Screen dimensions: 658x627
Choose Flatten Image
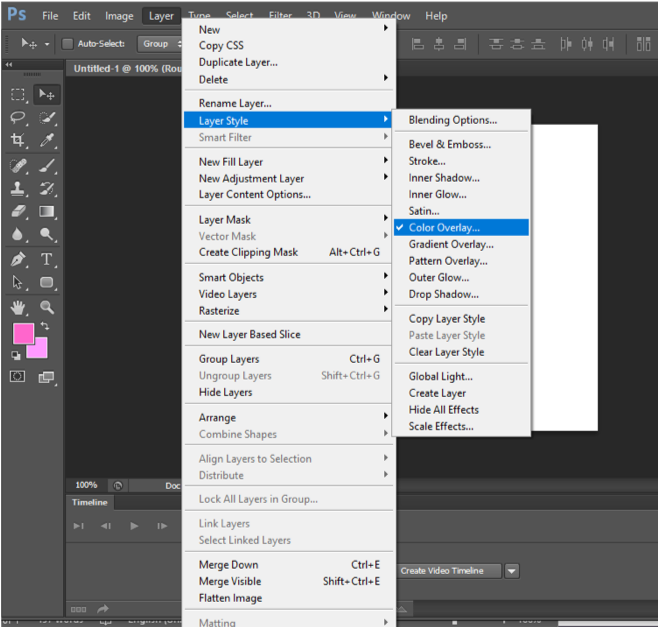[x=288, y=598]
